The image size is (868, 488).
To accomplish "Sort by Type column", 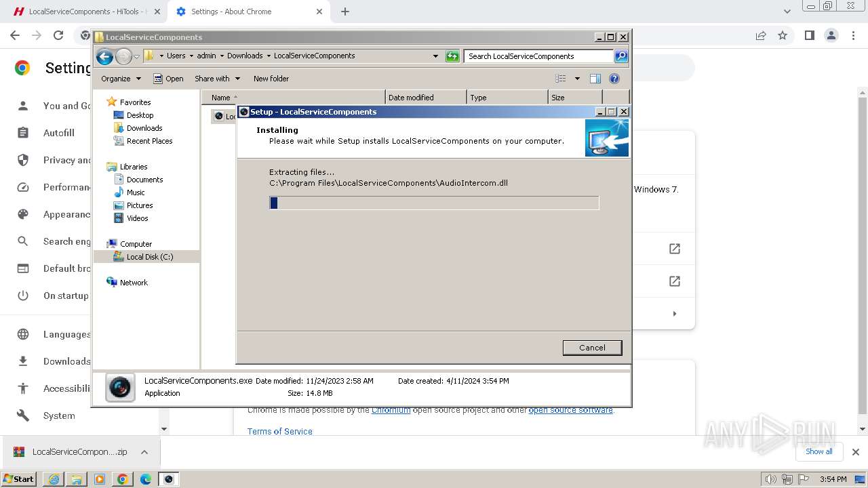I will [507, 98].
